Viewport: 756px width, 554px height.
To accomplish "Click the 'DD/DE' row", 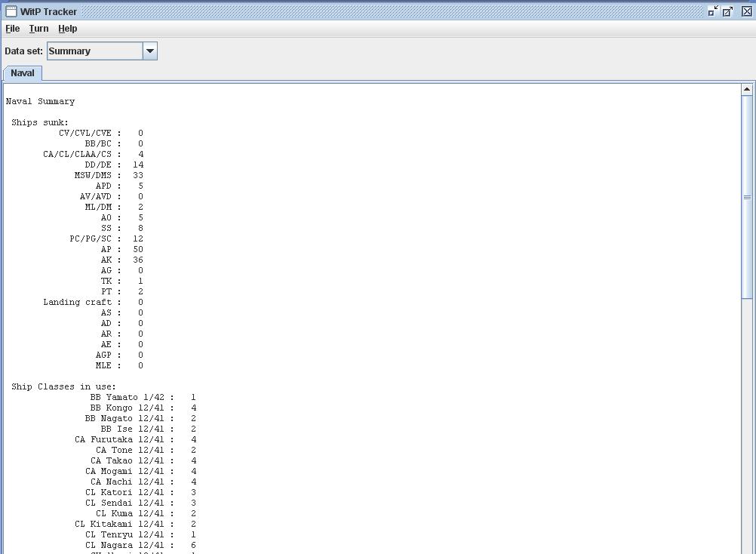I will 114,165.
